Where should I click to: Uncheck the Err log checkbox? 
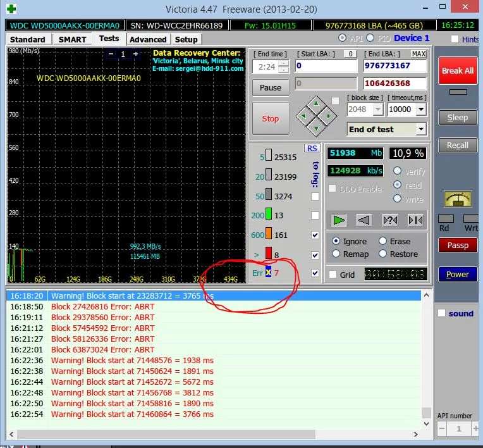tap(315, 273)
